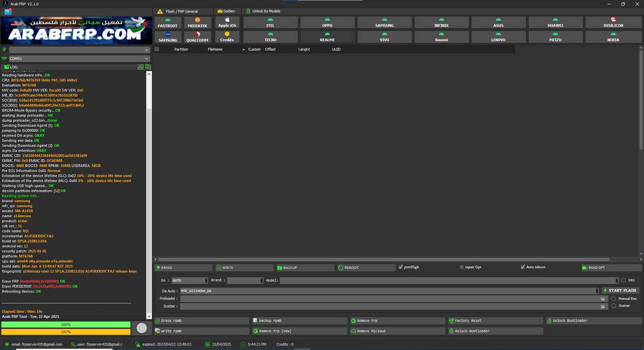Sort by the FileName column header
Viewport: 644px width, 350px height.
[x=215, y=49]
